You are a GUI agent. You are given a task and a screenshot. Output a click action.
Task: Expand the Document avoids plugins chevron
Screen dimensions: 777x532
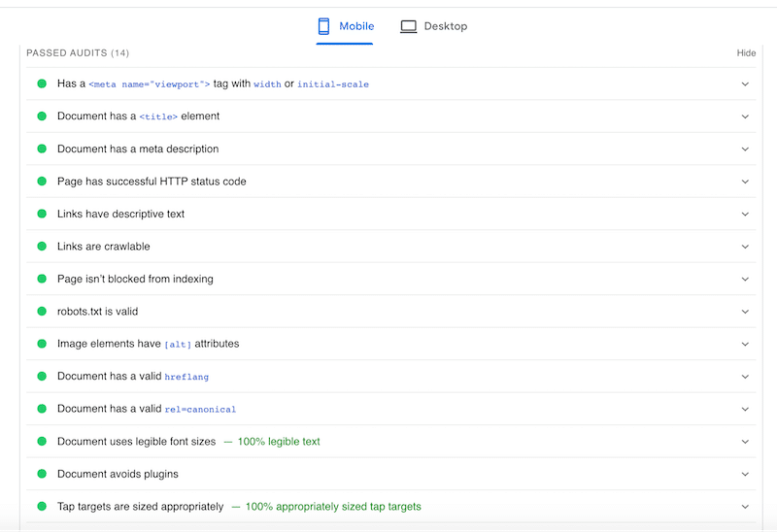[x=745, y=474]
